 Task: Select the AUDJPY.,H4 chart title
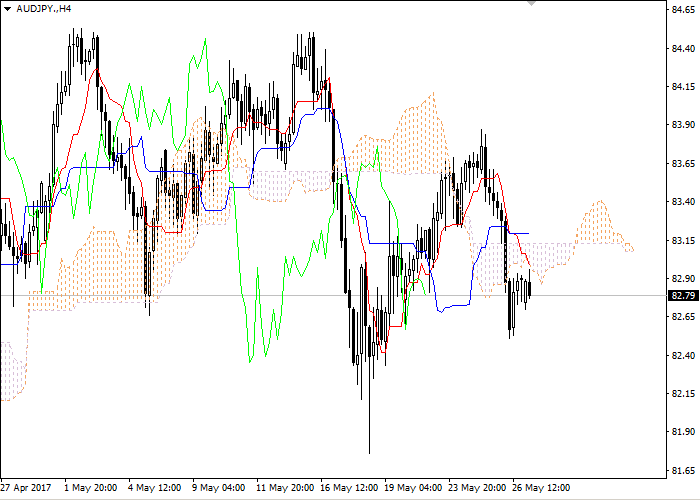click(43, 8)
